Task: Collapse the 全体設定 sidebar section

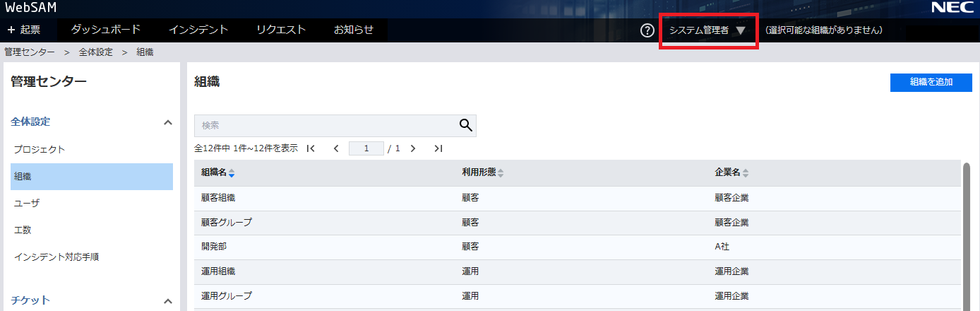Action: (x=168, y=122)
